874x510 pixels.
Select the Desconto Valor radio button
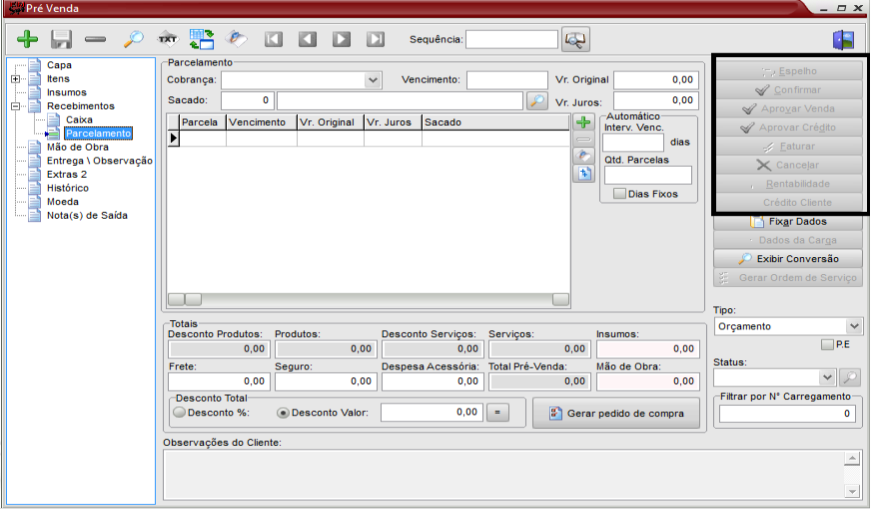tap(283, 413)
